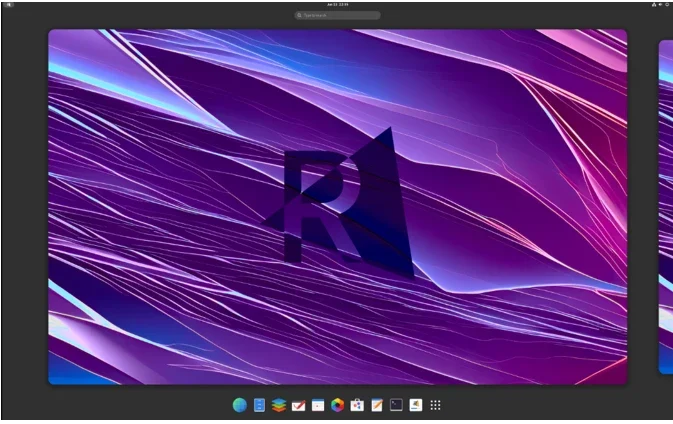Open the colorful hexagon app in dock

[338, 405]
